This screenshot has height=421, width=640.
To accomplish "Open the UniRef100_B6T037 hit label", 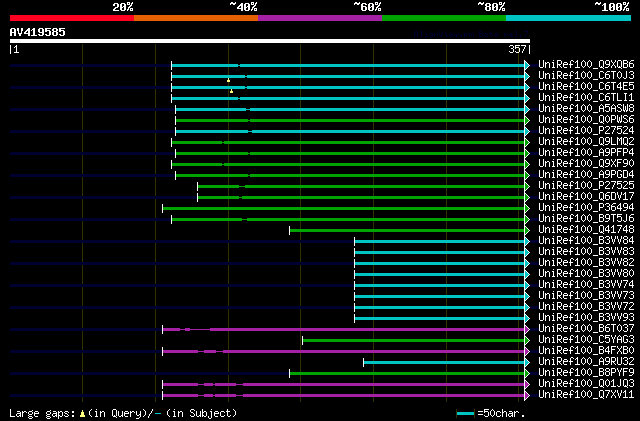I will coord(586,329).
